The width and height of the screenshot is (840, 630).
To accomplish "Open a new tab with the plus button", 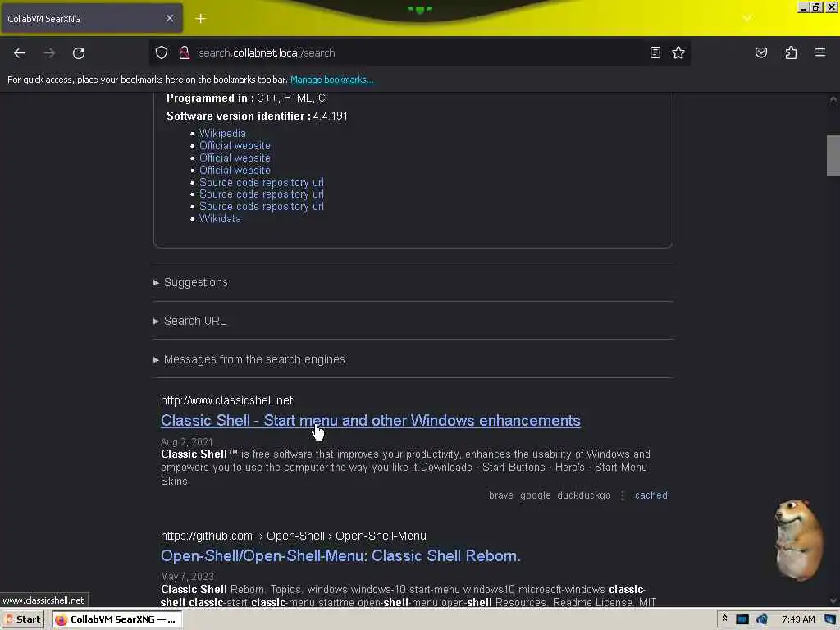I will click(x=200, y=19).
